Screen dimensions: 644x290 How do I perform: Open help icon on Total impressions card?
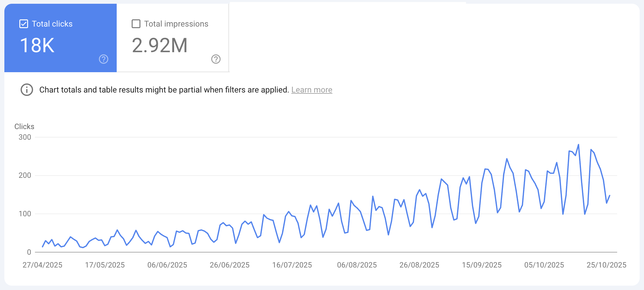pos(216,59)
